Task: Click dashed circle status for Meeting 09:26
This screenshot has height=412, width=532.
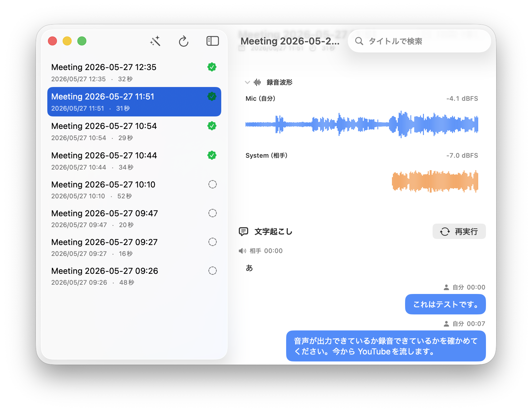Action: [x=213, y=271]
